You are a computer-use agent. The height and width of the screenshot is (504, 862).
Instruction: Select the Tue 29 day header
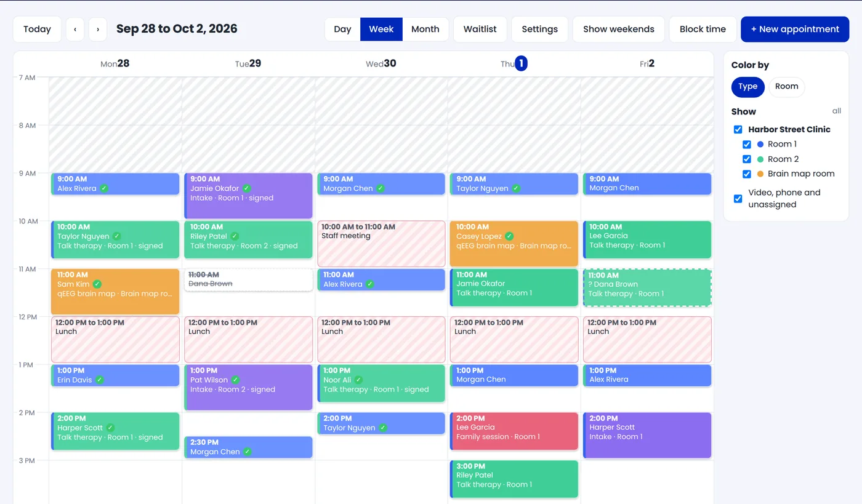[x=248, y=63]
